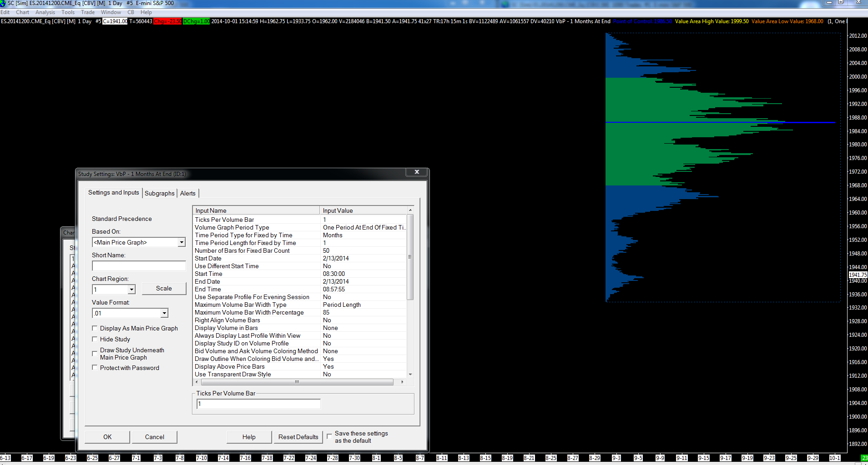Click the OK button
Screen dimensions: 868x465
coord(107,437)
